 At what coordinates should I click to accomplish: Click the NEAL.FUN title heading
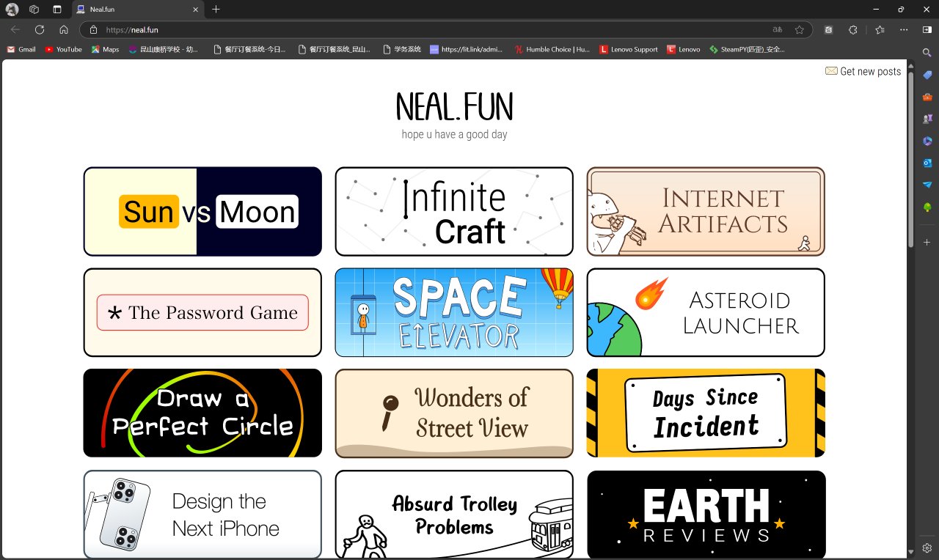coord(454,107)
